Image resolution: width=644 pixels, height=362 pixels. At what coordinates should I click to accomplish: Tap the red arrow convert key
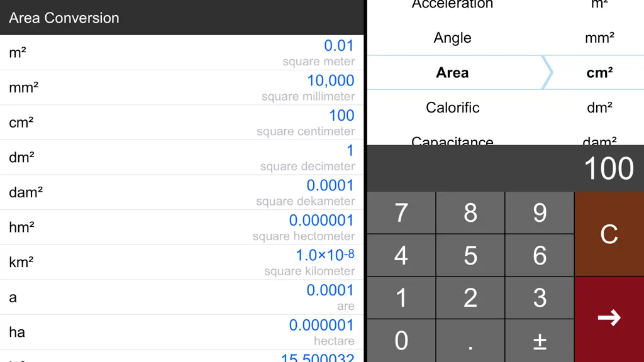coord(609,319)
